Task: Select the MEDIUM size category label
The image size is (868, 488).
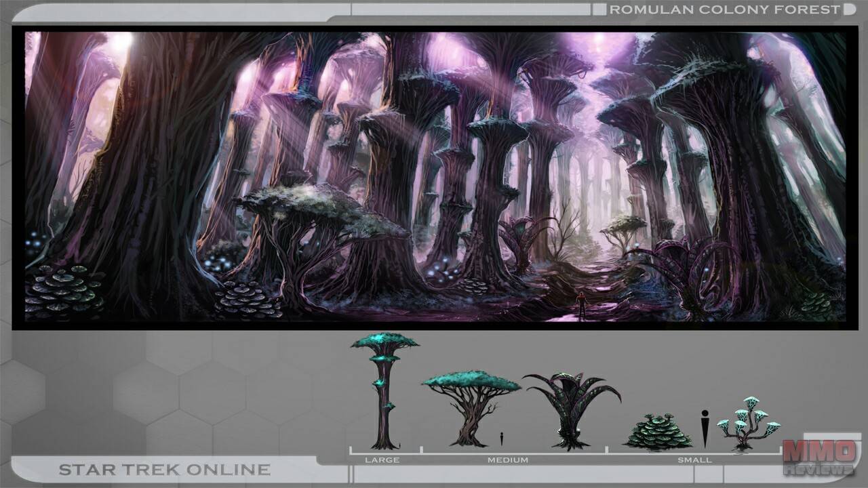Action: [507, 460]
